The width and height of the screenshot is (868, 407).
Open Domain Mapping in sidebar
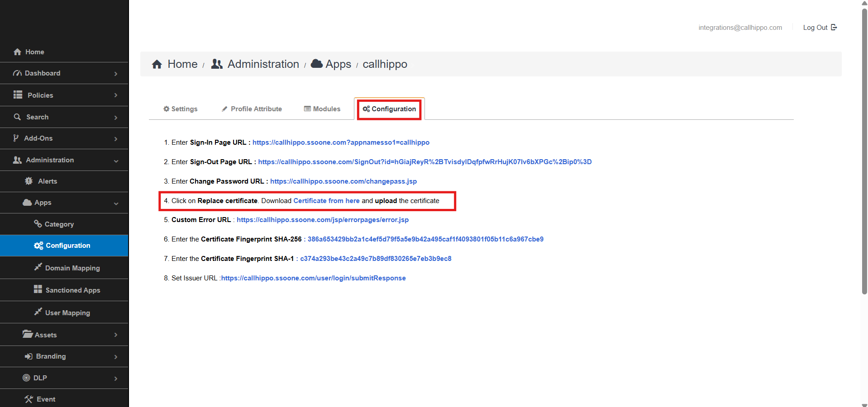click(x=64, y=268)
